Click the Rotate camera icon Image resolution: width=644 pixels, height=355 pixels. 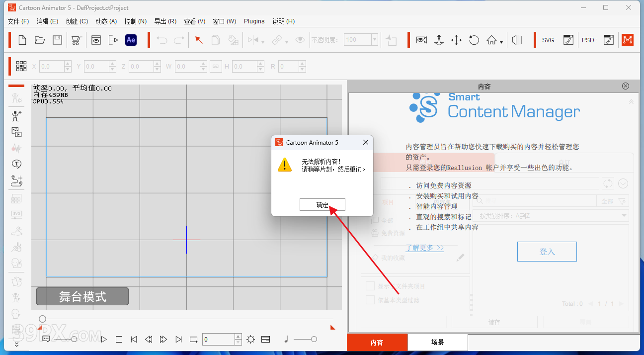(474, 40)
